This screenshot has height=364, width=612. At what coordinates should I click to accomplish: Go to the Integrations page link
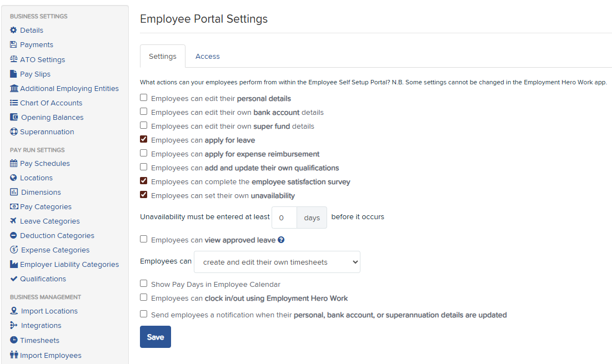click(41, 326)
